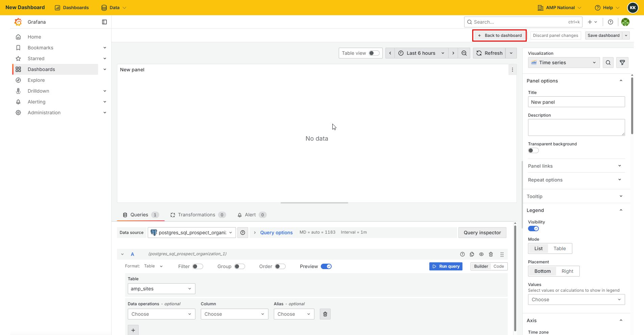Switch to the Transformations tab
Image resolution: width=644 pixels, height=335 pixels.
(x=198, y=215)
